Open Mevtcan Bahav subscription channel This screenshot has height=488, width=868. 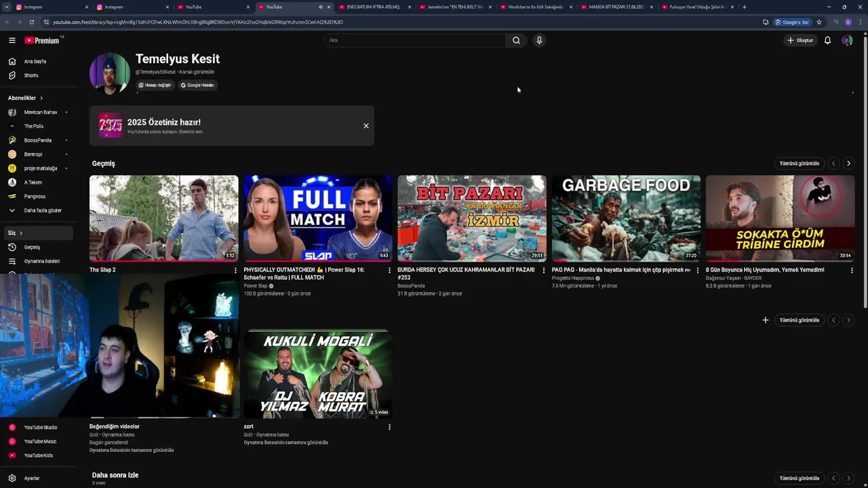pos(41,112)
